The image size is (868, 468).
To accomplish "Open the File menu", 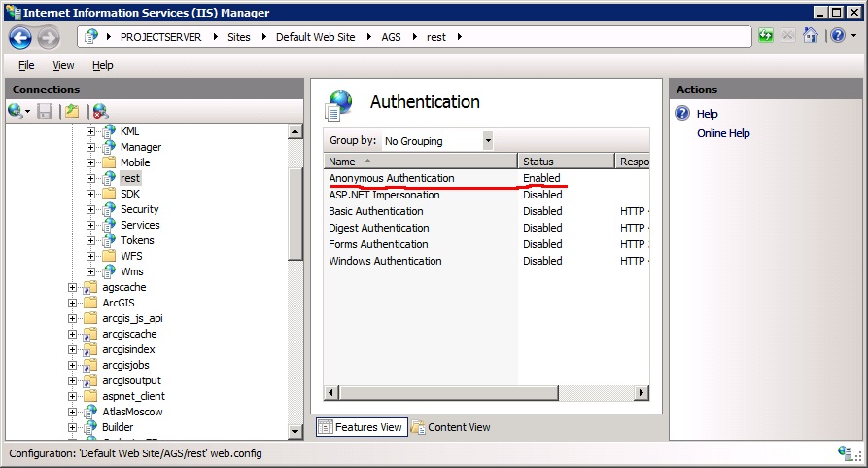I will click(26, 65).
